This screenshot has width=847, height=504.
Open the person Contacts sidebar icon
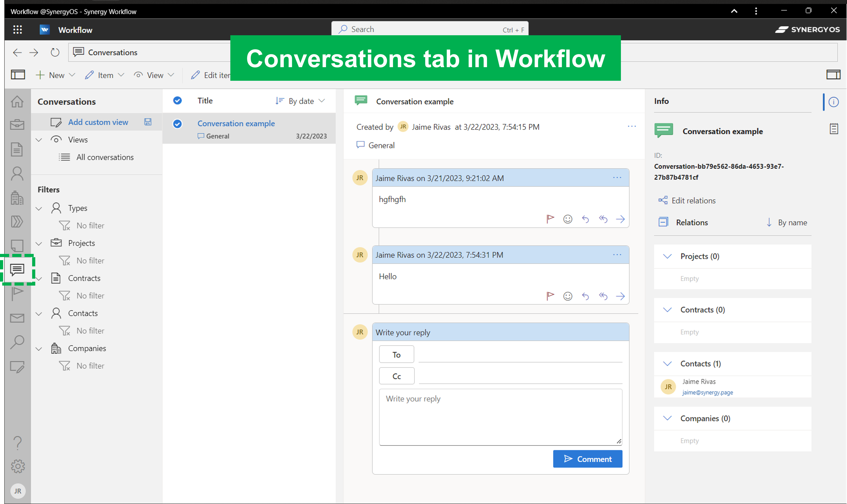click(x=17, y=174)
